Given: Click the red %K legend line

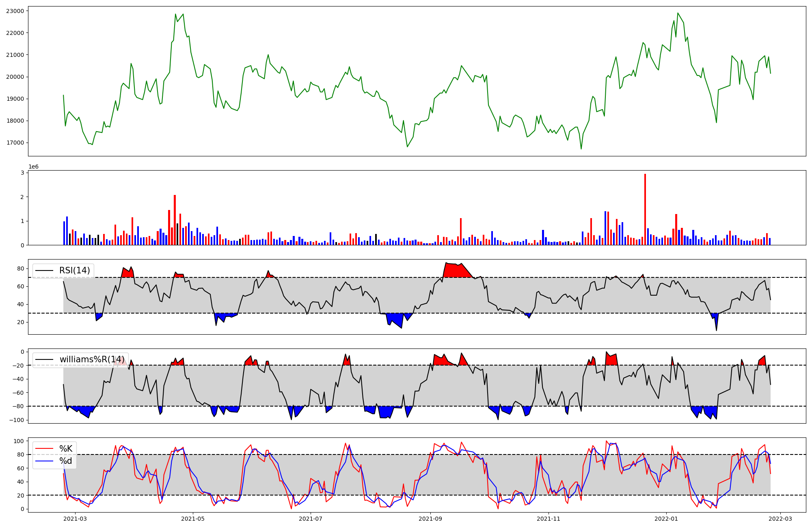Looking at the screenshot, I should [44, 449].
